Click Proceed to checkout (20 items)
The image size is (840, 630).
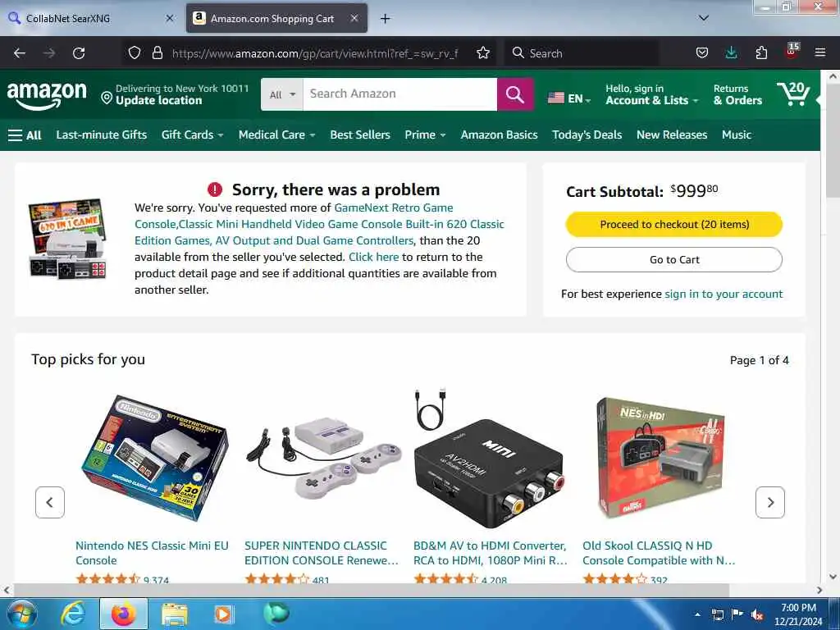[674, 225]
